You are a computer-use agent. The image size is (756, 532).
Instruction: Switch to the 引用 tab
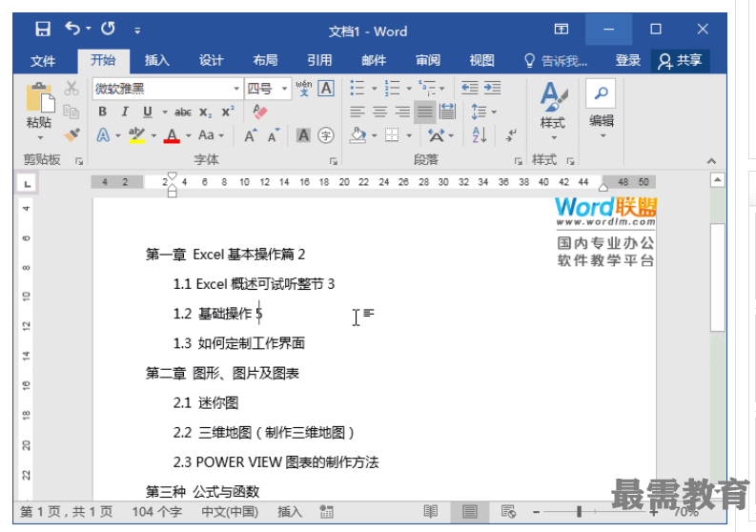319,60
